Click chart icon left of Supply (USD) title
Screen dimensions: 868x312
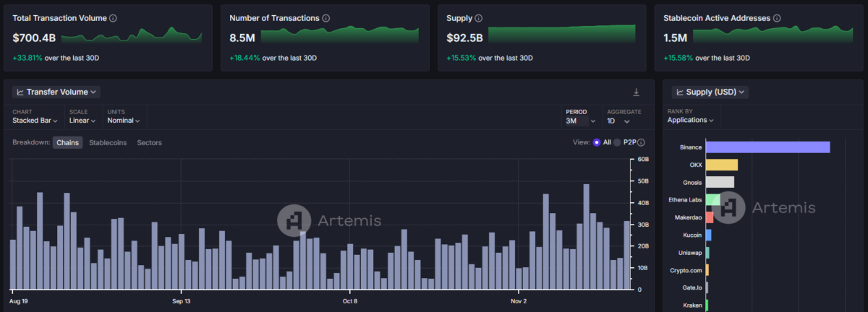[679, 92]
